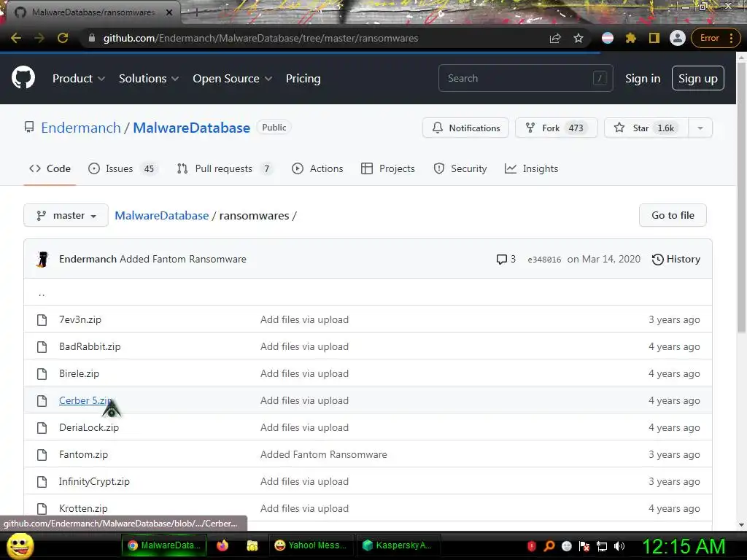Go up via the parent directory dots
This screenshot has width=747, height=560.
click(x=42, y=294)
